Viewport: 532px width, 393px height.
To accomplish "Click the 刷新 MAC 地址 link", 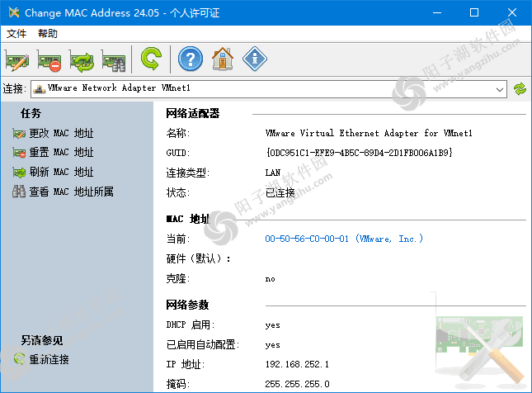I will (61, 172).
